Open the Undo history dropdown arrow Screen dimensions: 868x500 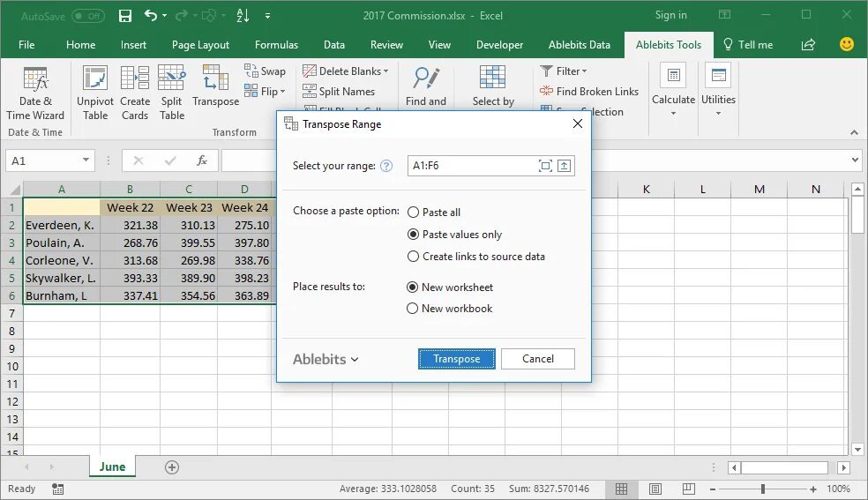pos(165,16)
